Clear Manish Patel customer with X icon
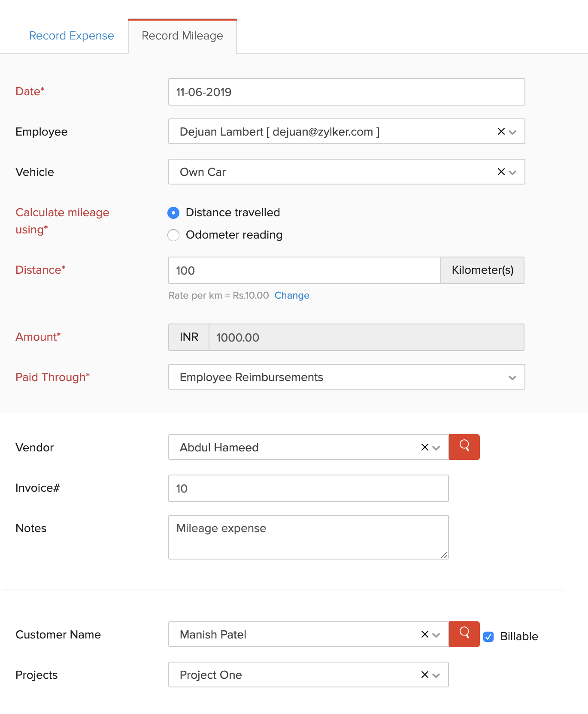This screenshot has height=714, width=588. coord(424,634)
